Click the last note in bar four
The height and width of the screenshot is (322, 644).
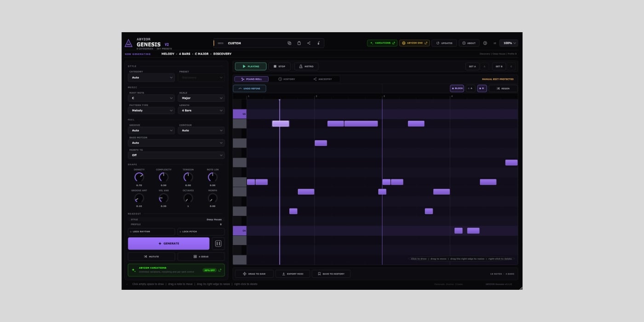(x=511, y=162)
